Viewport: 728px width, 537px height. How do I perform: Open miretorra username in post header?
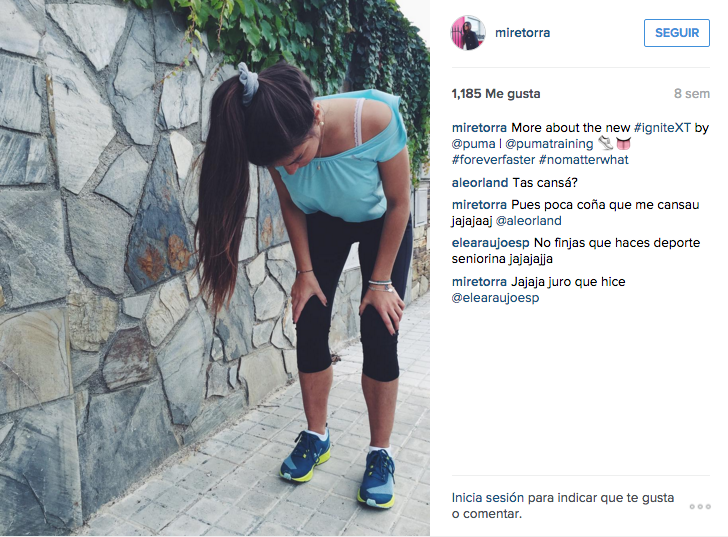pos(522,32)
